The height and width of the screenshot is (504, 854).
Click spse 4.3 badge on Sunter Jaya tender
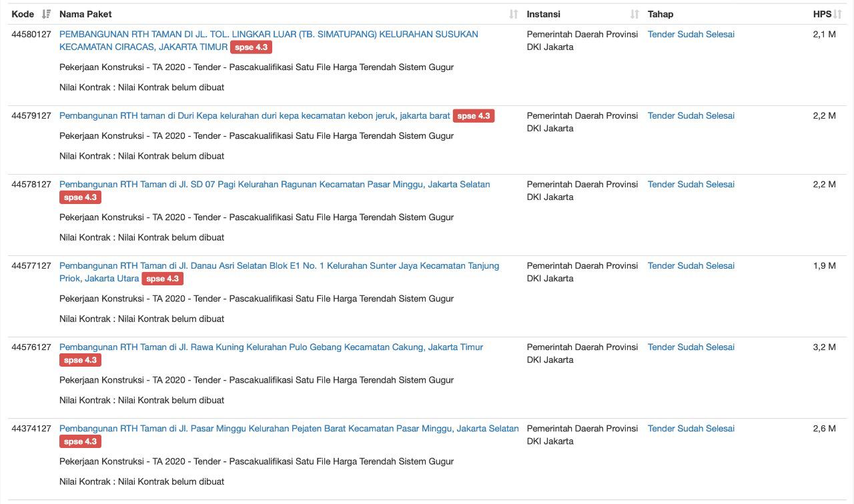tap(162, 279)
